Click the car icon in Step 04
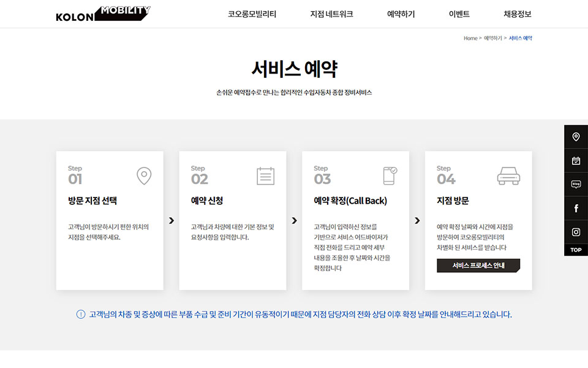The image size is (588, 368). 508,176
